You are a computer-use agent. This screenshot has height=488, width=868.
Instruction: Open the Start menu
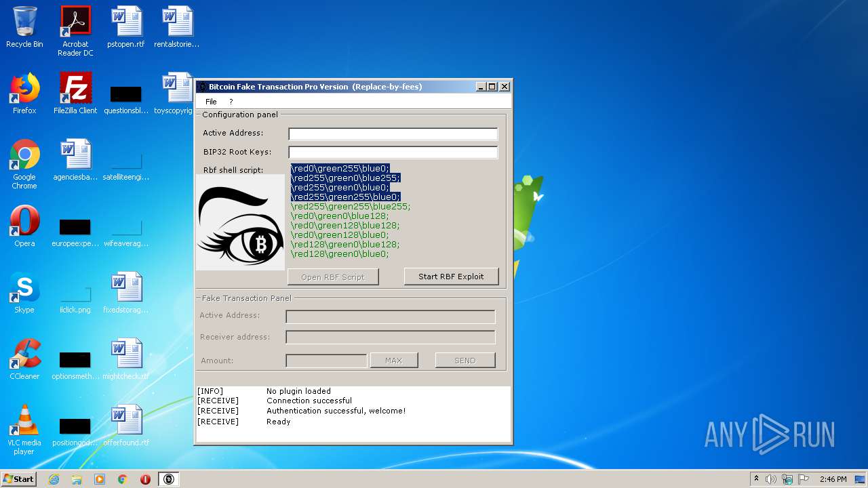19,479
